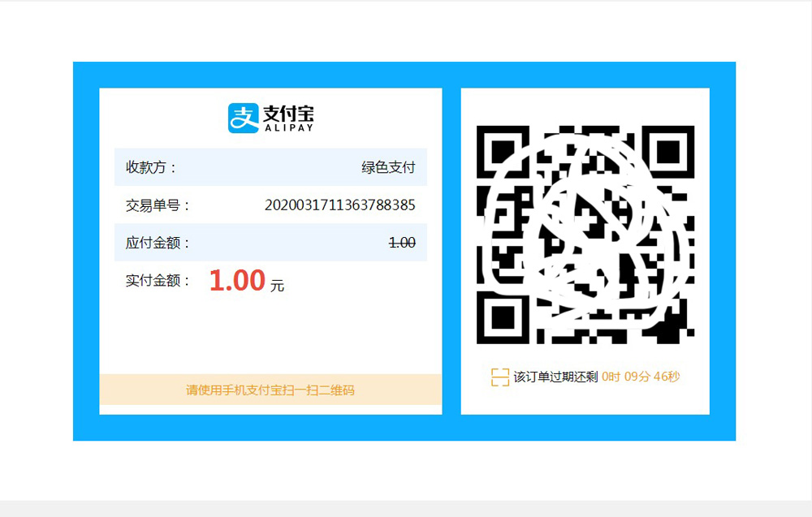This screenshot has width=812, height=517.
Task: Click the 交易单号 label
Action: pyautogui.click(x=158, y=205)
